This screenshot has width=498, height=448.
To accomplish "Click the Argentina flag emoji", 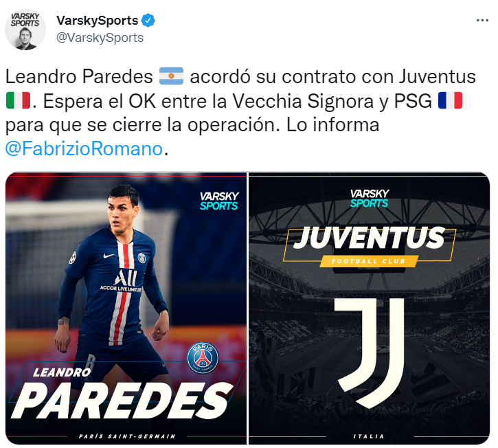I will (171, 76).
